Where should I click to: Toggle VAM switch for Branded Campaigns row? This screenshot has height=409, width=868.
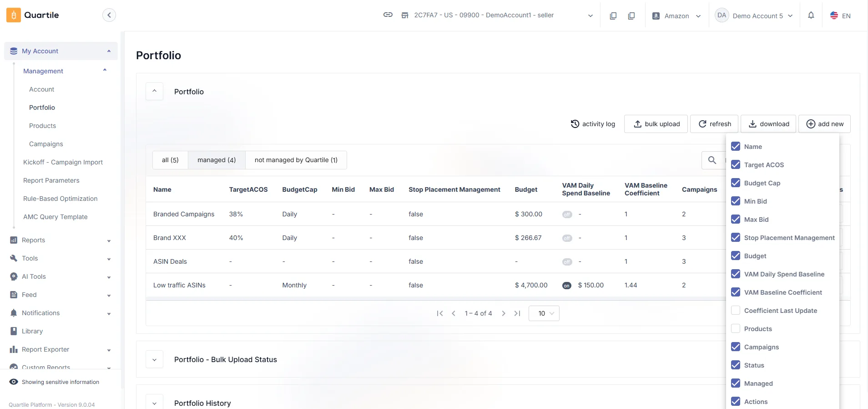coord(567,215)
